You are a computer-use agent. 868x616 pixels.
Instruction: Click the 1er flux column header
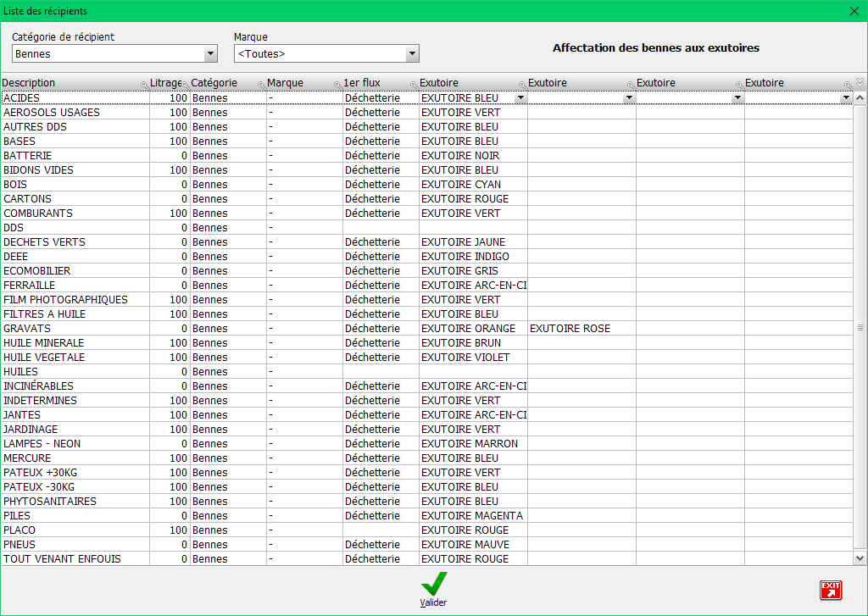tap(373, 83)
